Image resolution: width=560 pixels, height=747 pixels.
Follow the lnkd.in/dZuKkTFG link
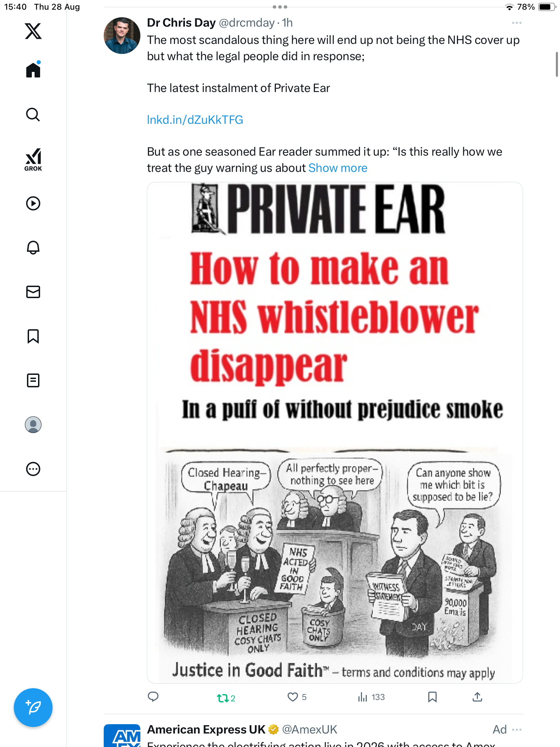coord(195,120)
